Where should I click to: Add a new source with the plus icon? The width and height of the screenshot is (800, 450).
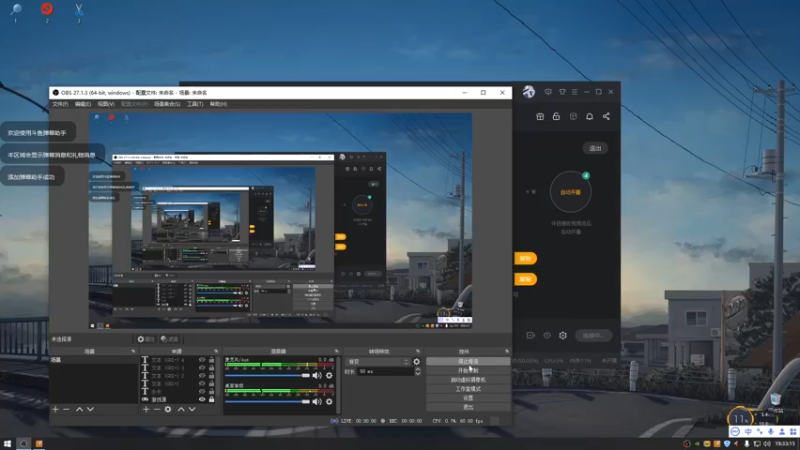click(146, 409)
